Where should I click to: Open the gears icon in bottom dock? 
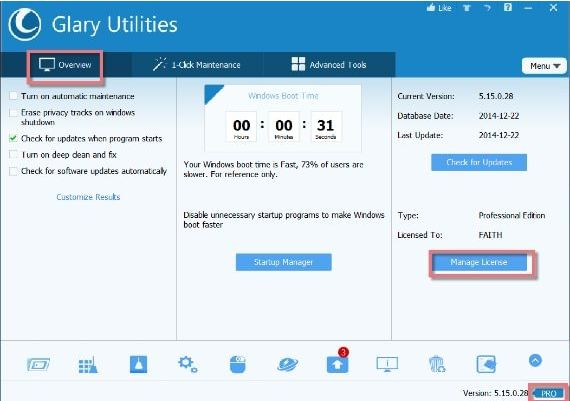point(188,364)
